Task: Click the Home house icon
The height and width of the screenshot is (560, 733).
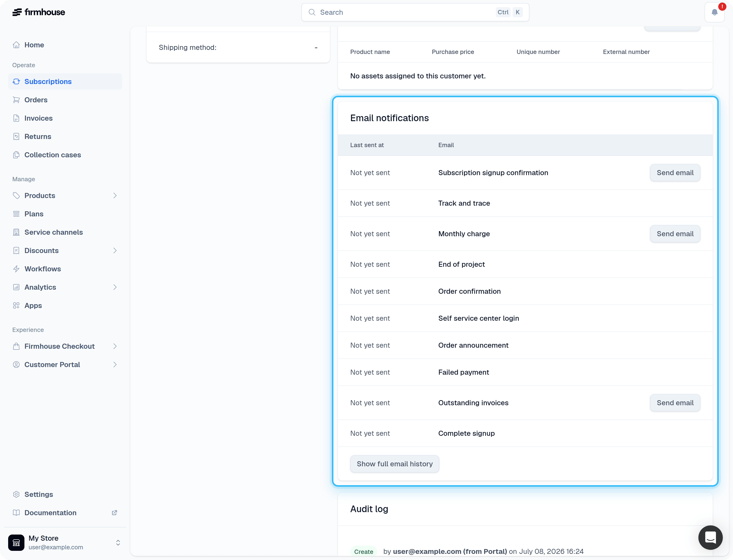Action: 16,45
